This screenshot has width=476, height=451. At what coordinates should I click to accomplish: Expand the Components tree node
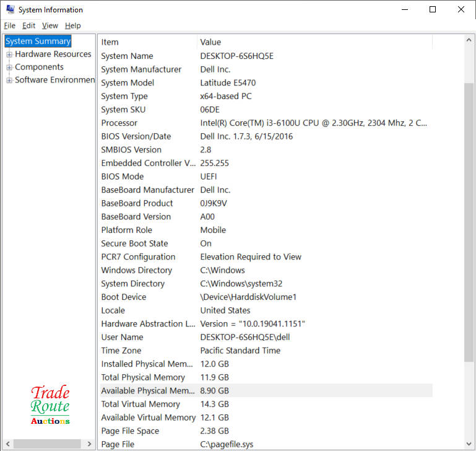9,68
